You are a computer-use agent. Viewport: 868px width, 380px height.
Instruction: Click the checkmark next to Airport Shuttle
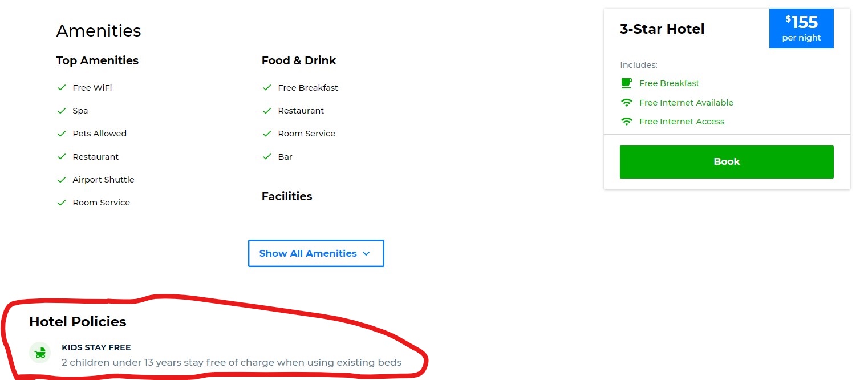click(62, 179)
